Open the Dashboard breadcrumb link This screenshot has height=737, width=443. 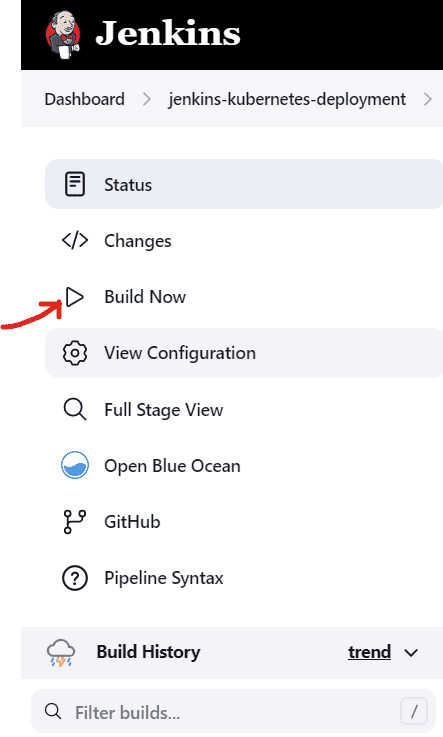pos(85,99)
